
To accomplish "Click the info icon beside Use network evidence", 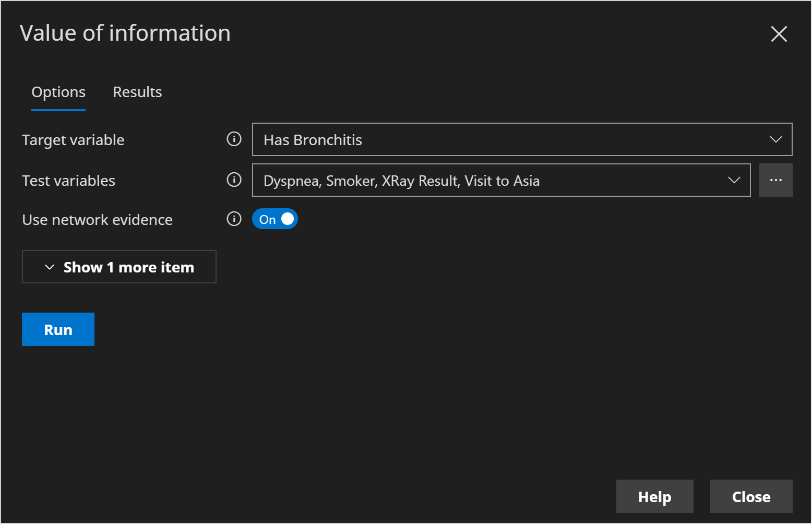I will click(x=234, y=219).
